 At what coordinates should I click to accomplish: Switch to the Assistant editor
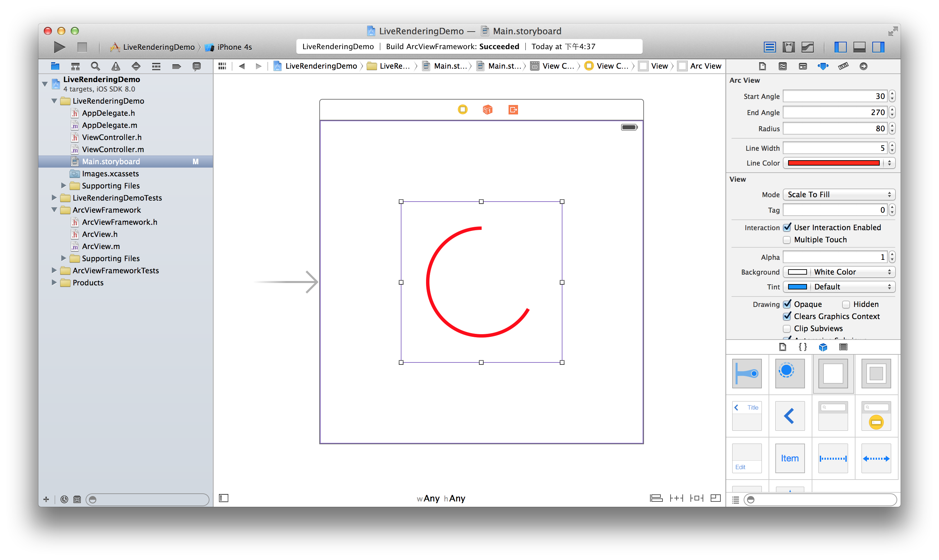[788, 47]
